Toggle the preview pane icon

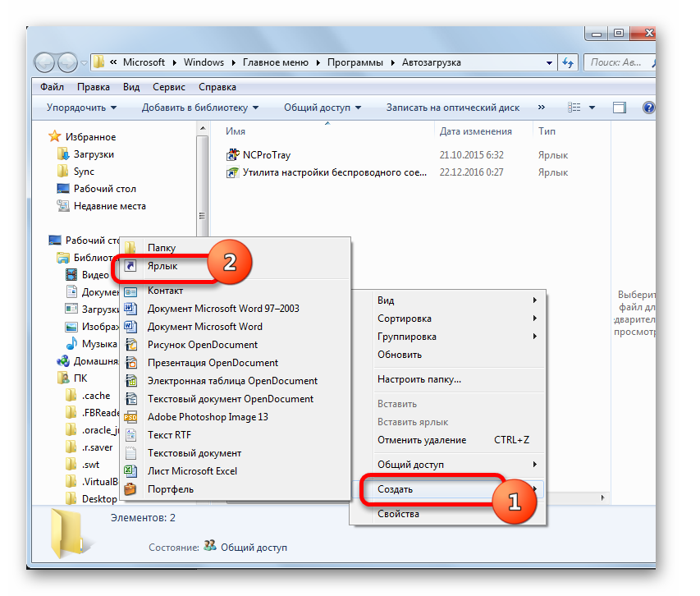(x=620, y=108)
